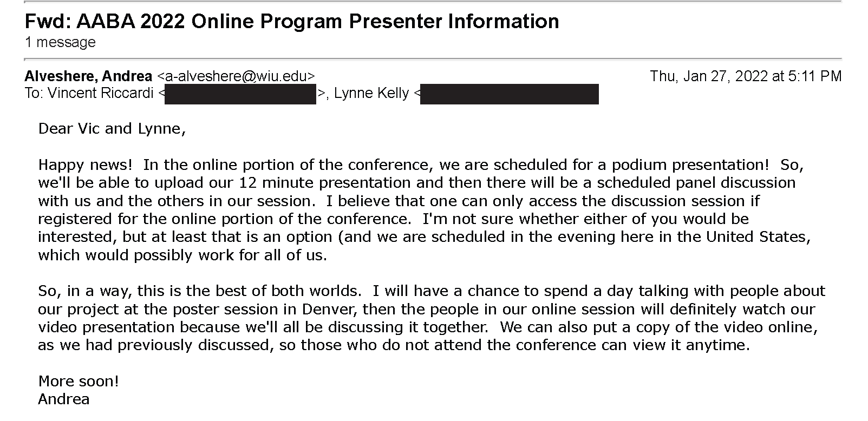868x421 pixels.
Task: Click the redacted address after Vincent Riccardi
Action: (240, 94)
